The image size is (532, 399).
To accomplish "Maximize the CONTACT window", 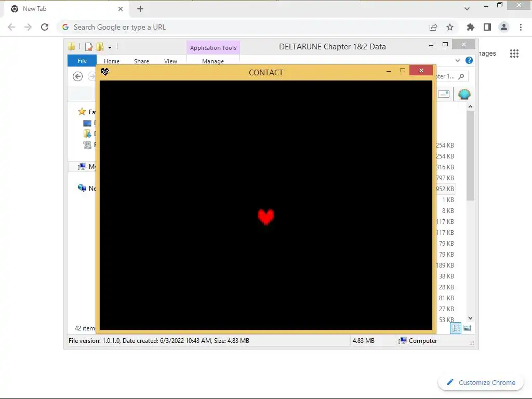I will pyautogui.click(x=403, y=71).
